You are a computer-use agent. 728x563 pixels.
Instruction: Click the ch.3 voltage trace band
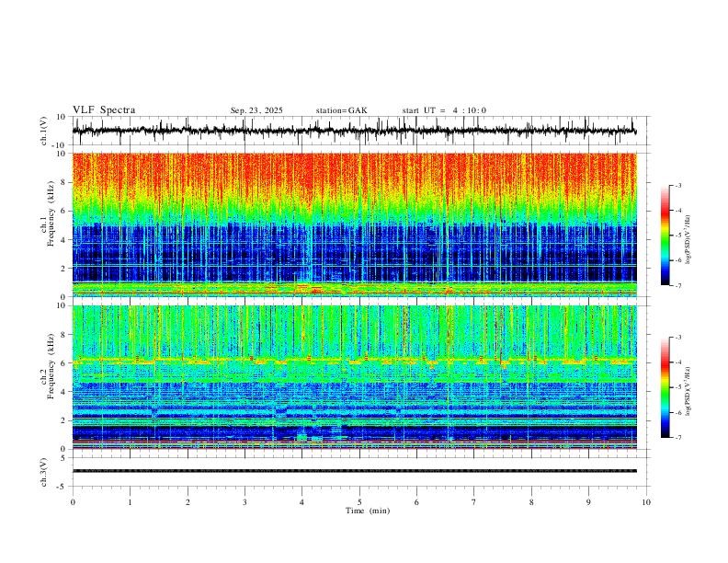pos(354,471)
